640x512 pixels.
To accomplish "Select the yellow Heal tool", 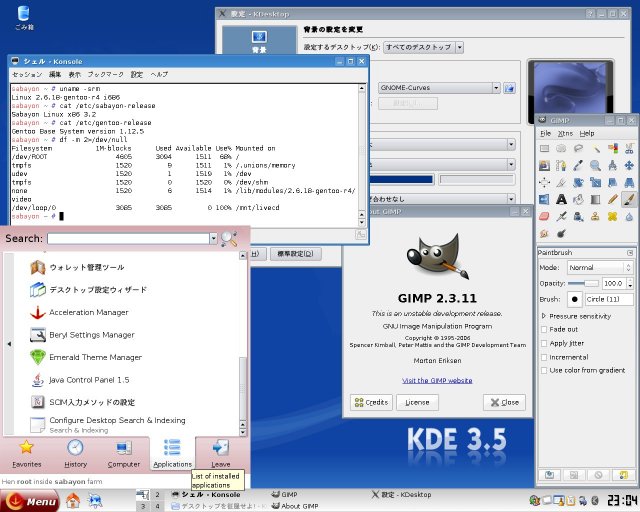I will [613, 216].
